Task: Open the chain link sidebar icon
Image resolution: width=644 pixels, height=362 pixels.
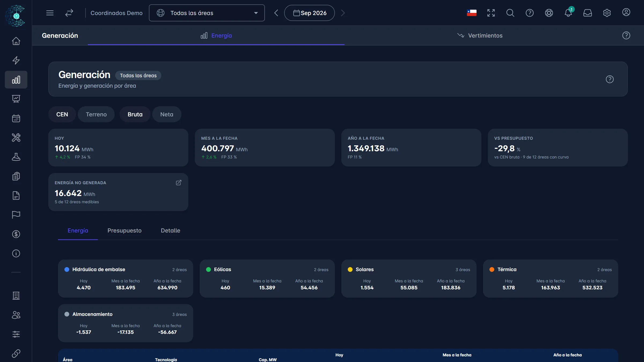Action: [16, 353]
